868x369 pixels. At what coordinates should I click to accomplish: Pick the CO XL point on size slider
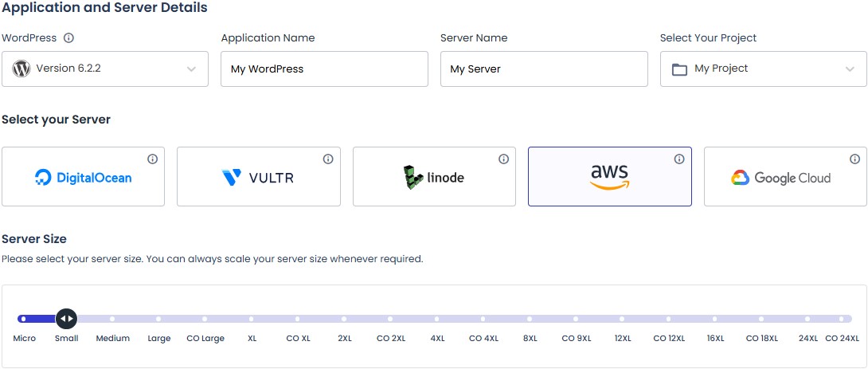point(297,319)
